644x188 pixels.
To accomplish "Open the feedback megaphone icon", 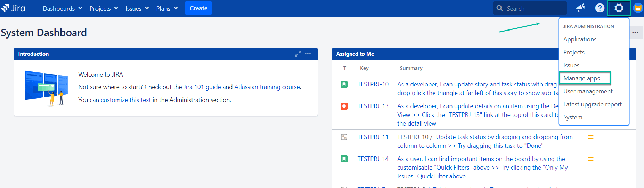I will tap(581, 8).
